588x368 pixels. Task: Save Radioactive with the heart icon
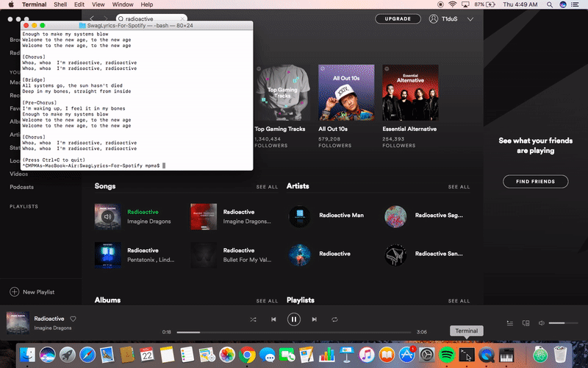coord(73,319)
